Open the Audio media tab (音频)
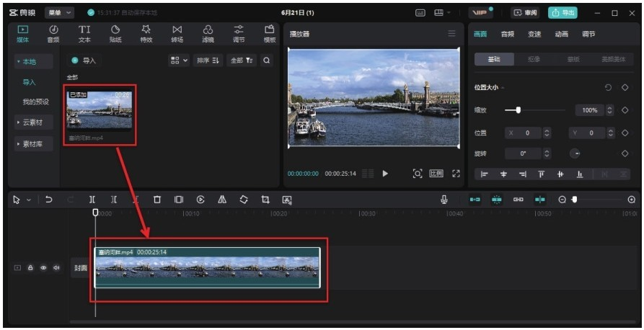Screen dimensions: 644x330 click(x=53, y=34)
